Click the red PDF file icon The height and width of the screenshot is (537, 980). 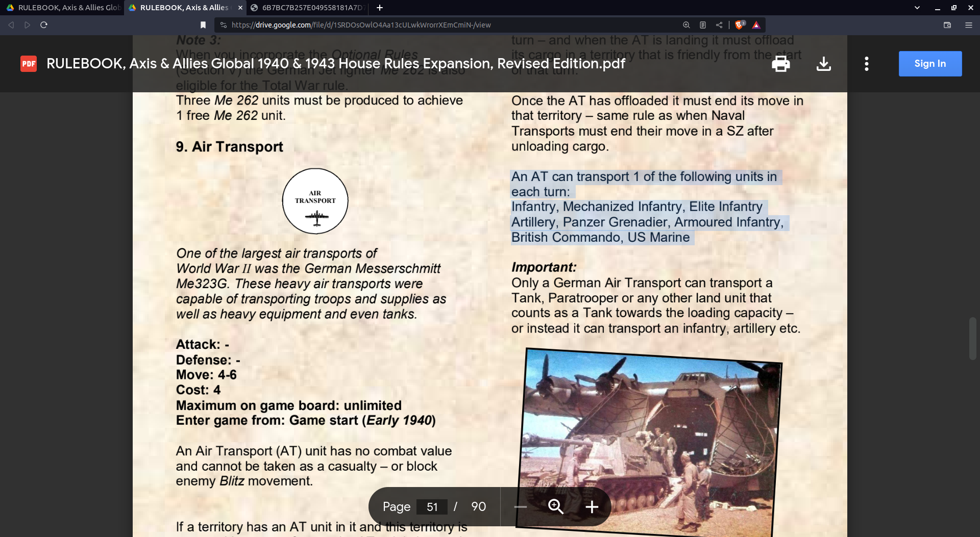click(29, 64)
